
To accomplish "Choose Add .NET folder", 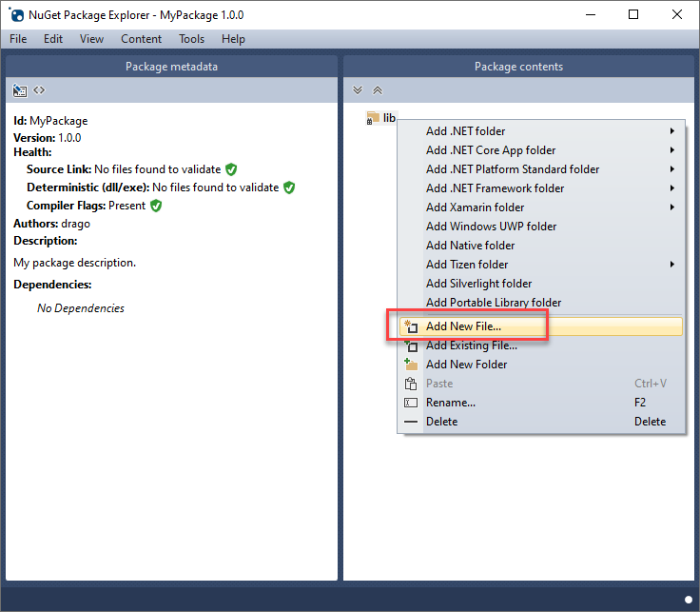I will point(541,131).
